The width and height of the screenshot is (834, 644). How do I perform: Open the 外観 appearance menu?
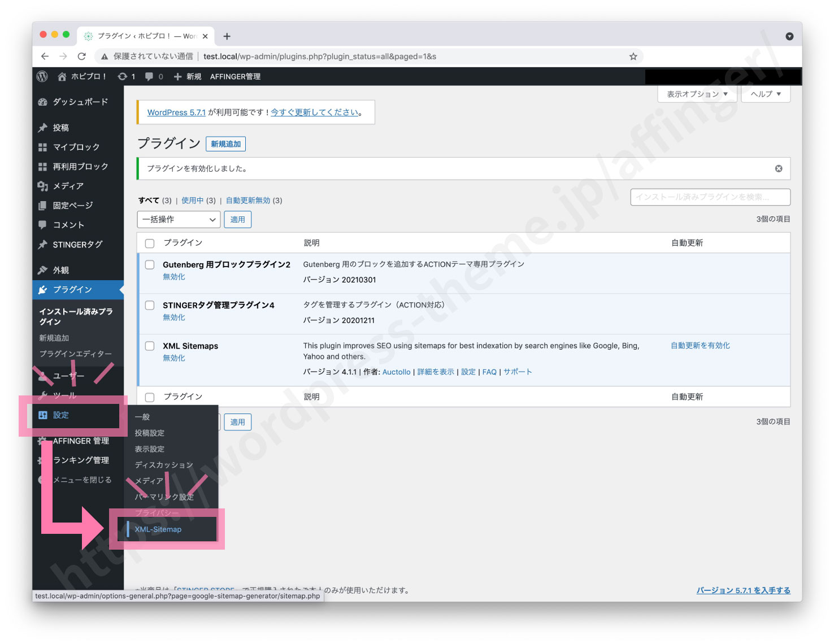pyautogui.click(x=78, y=270)
